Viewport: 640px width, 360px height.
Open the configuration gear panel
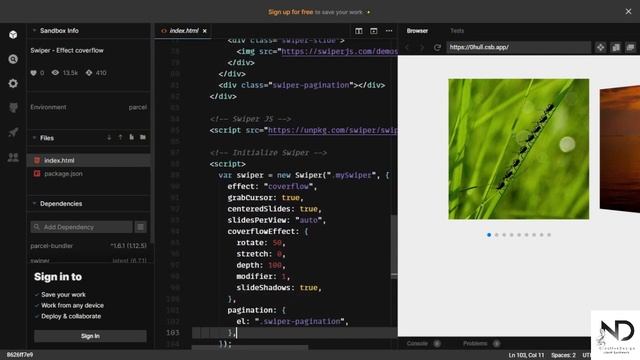tap(13, 83)
